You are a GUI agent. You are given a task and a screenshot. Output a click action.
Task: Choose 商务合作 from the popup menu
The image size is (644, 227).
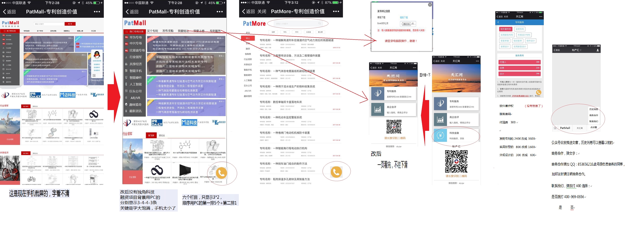pyautogui.click(x=593, y=115)
